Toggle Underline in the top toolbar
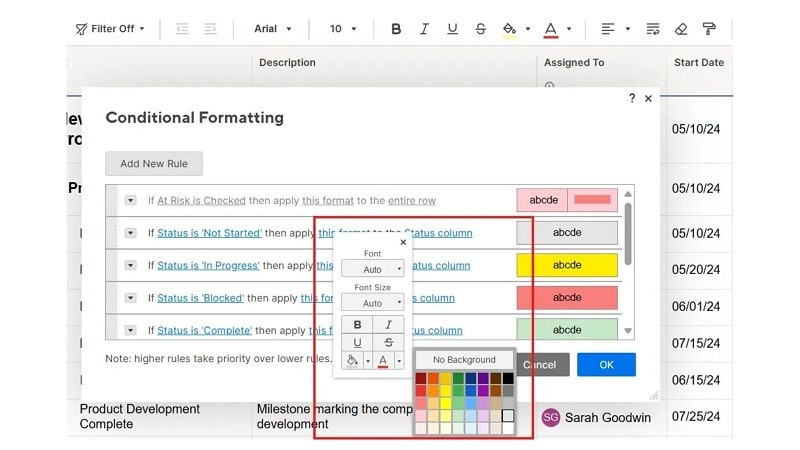Image resolution: width=800 pixels, height=450 pixels. [x=452, y=29]
